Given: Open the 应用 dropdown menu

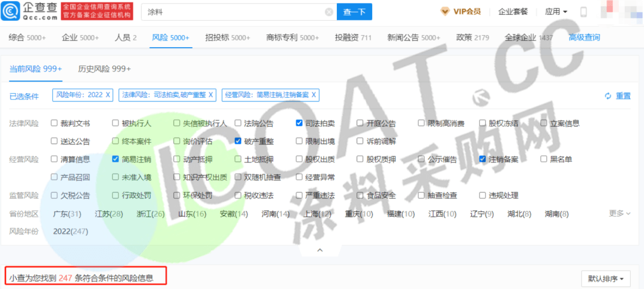Looking at the screenshot, I should 556,12.
